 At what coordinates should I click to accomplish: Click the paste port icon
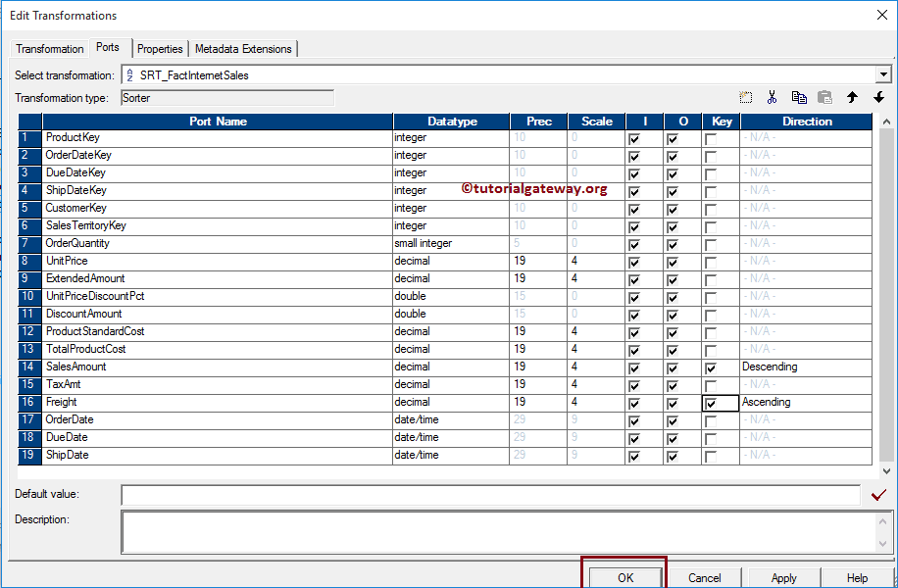point(824,97)
